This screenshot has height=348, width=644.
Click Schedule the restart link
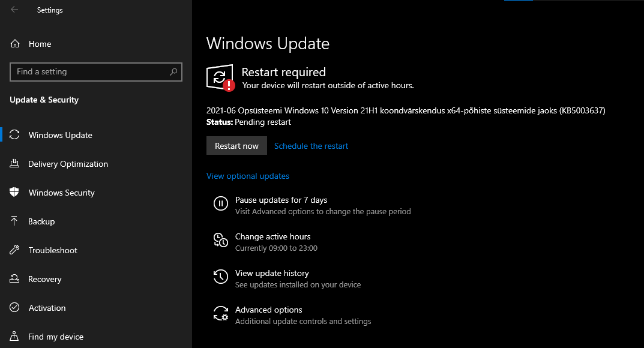coord(311,146)
